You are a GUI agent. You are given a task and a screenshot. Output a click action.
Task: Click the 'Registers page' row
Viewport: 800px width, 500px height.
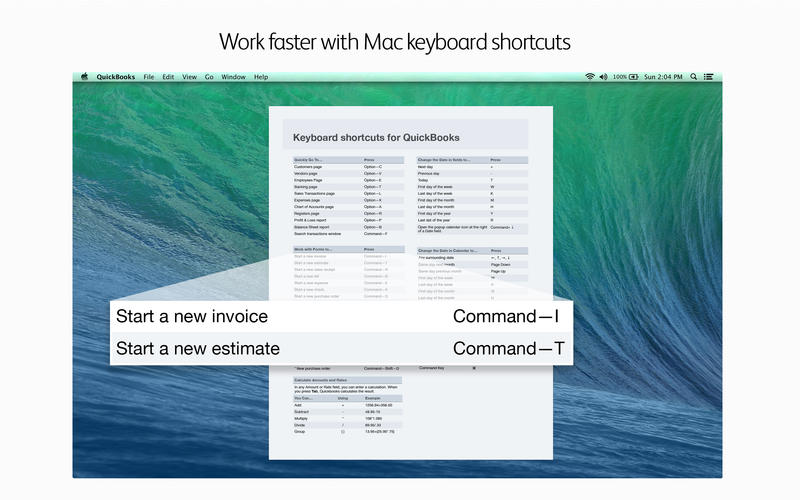coord(348,213)
